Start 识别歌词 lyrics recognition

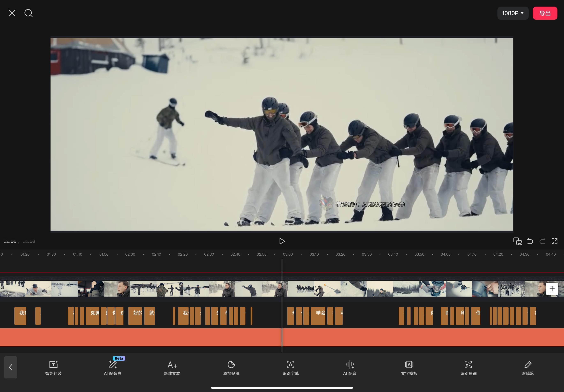[x=468, y=368]
